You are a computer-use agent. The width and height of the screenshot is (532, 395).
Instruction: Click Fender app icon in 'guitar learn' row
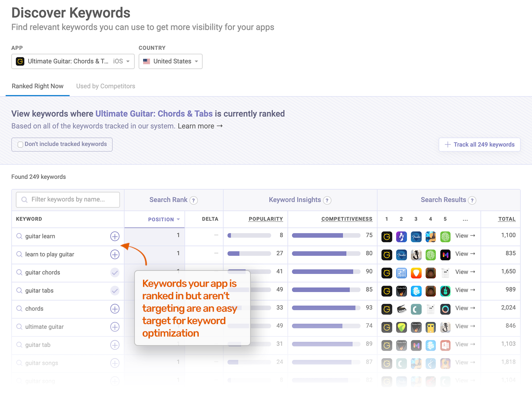click(x=416, y=236)
